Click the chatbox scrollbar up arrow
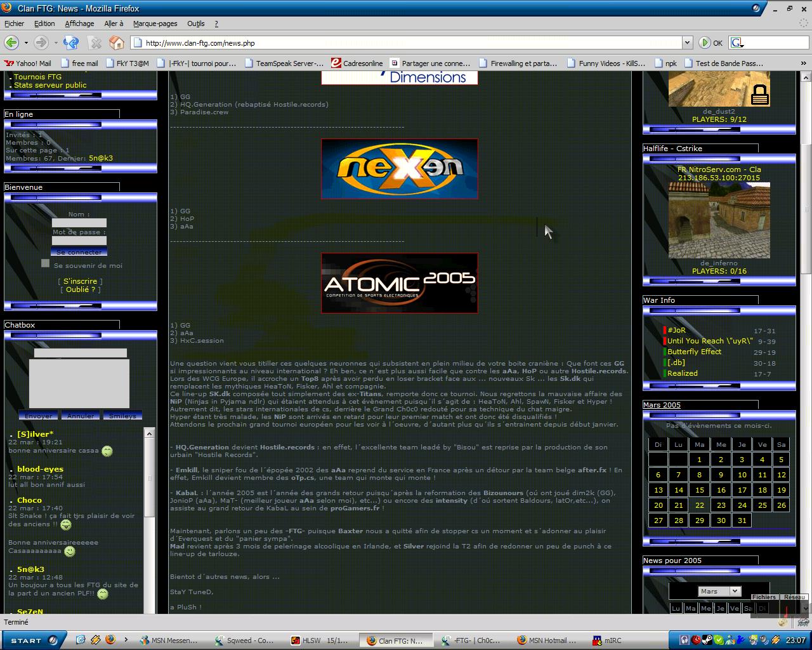This screenshot has width=812, height=650. 149,434
